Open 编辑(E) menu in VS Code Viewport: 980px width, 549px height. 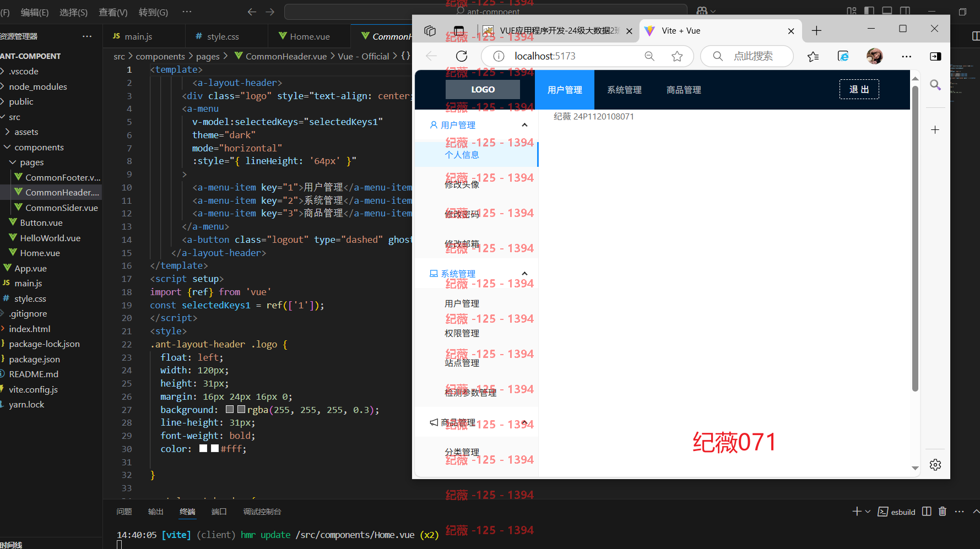pos(34,12)
